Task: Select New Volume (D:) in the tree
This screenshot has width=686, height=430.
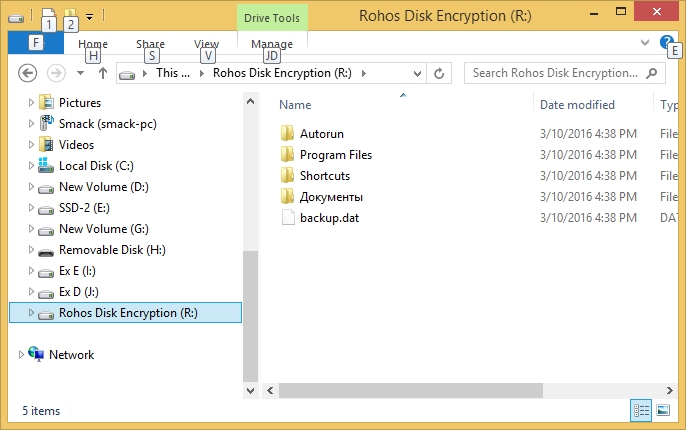Action: click(104, 187)
